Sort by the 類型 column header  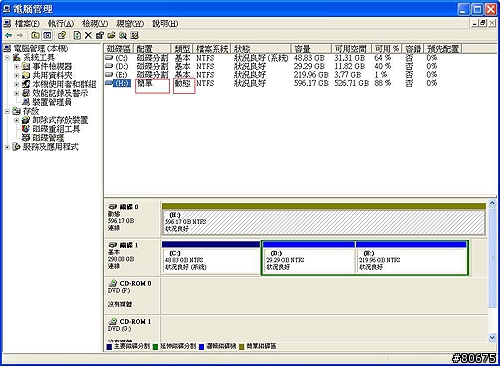[x=182, y=49]
